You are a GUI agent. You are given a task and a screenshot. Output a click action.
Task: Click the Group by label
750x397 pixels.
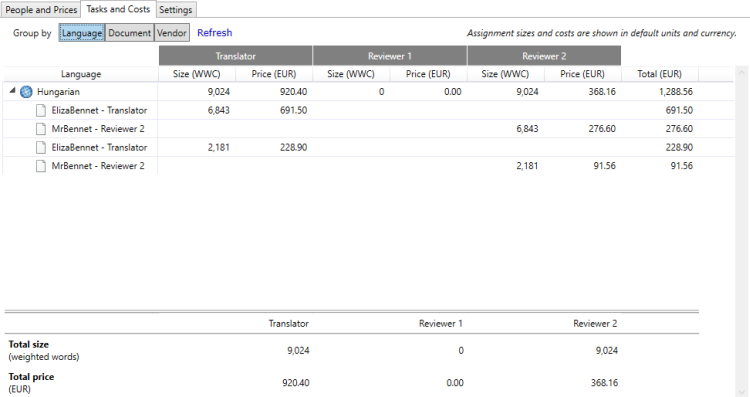32,33
